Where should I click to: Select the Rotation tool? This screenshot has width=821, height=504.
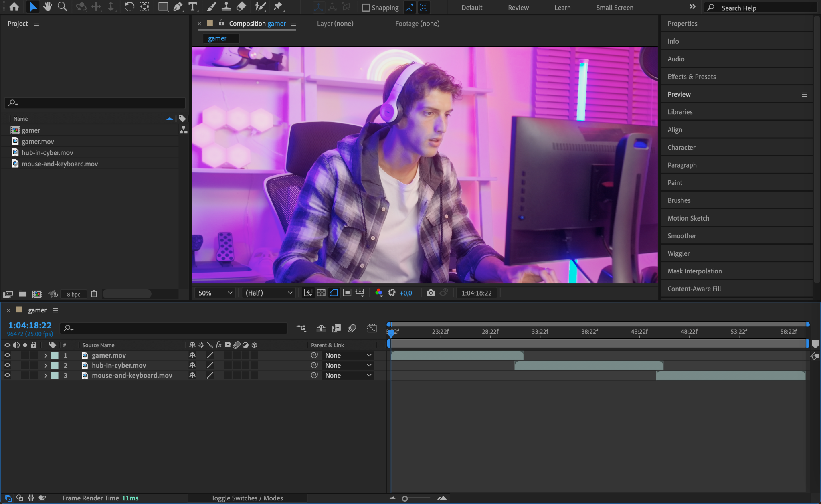tap(129, 7)
